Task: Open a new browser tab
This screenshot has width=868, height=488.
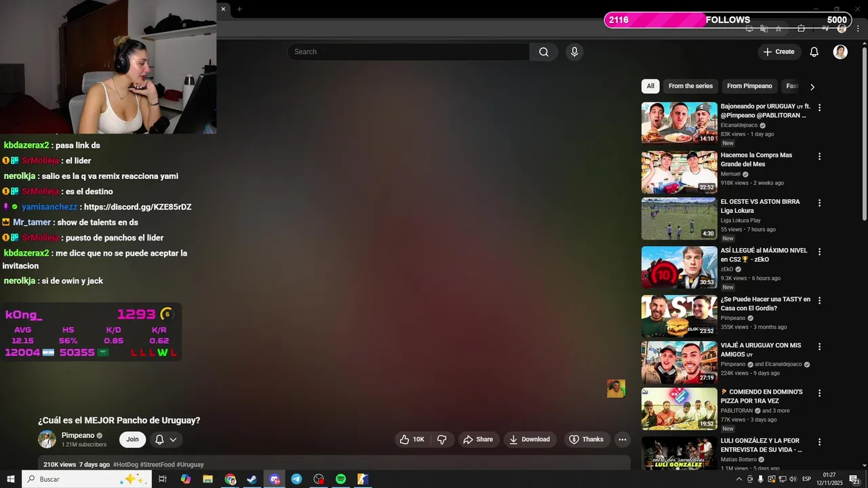Action: tap(239, 9)
